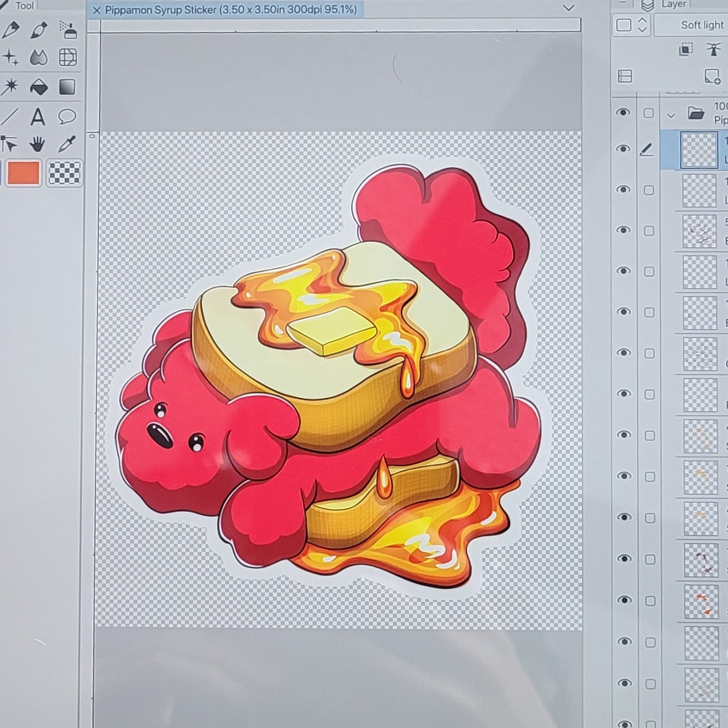Select the Text tool

37,117
